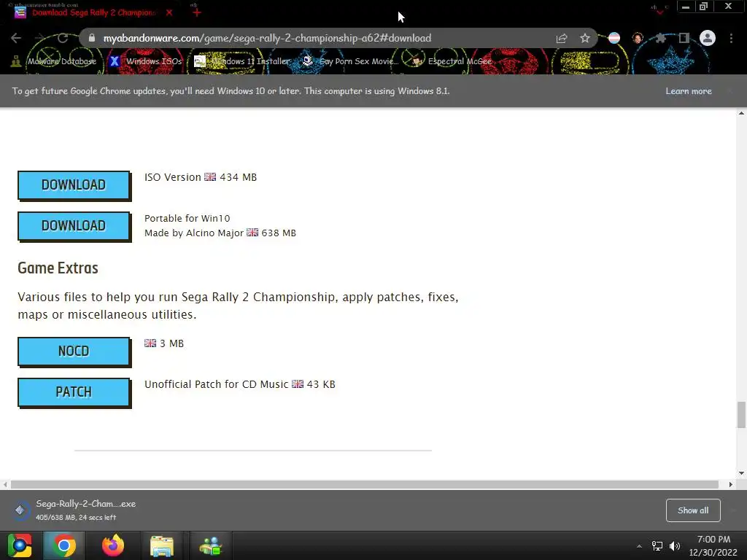The width and height of the screenshot is (747, 560).
Task: View site info via padlock icon
Action: [x=92, y=38]
